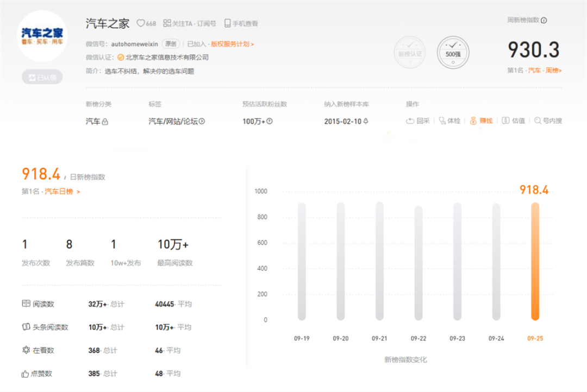Click the info icon beside 周新榜指数
The height and width of the screenshot is (392, 587).
[544, 21]
